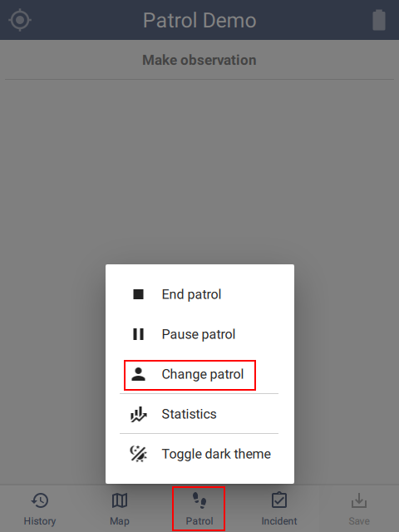Click the Patrol Demo title
Viewport: 399px width, 532px height.
[199, 20]
